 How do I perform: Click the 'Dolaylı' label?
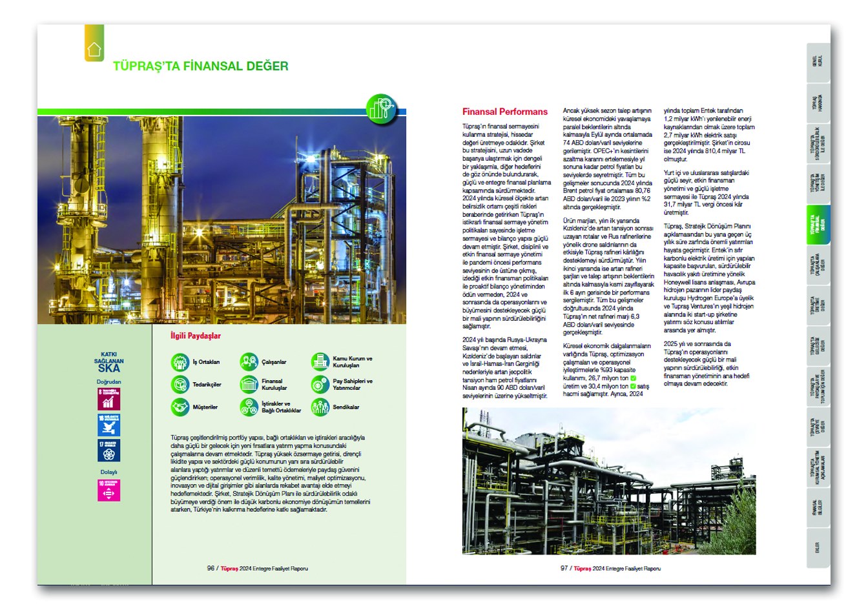point(108,472)
